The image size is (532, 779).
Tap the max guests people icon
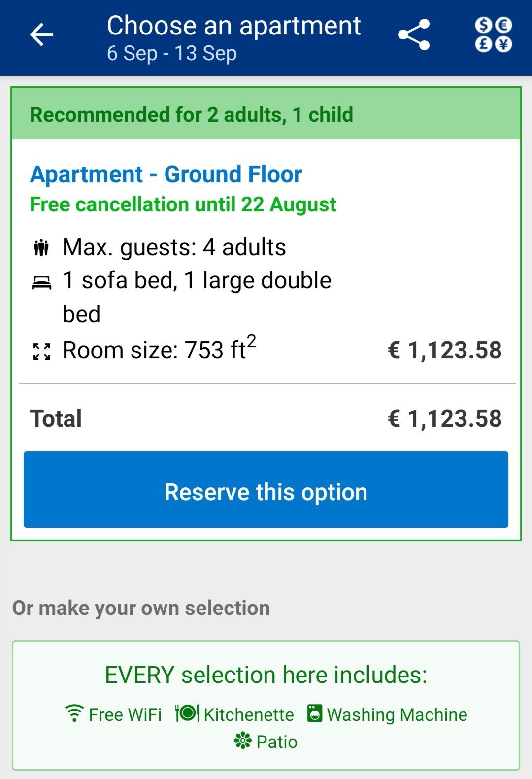[x=41, y=247]
